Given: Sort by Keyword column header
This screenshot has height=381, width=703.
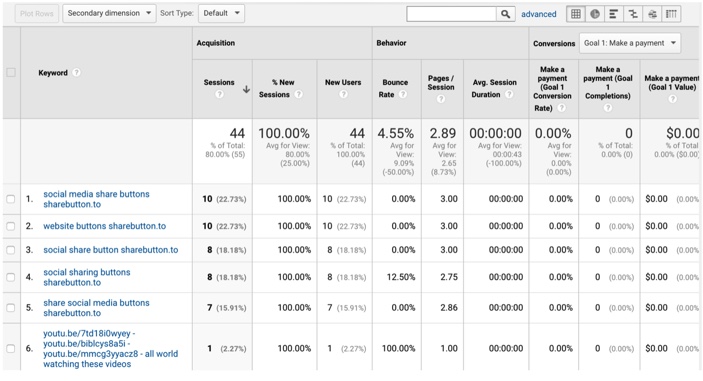Looking at the screenshot, I should tap(53, 73).
